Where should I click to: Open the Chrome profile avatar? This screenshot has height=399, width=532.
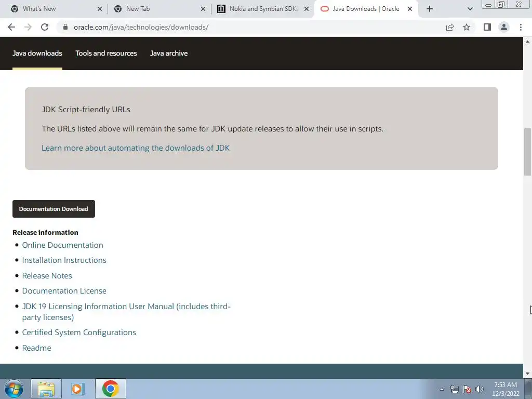[x=504, y=27]
